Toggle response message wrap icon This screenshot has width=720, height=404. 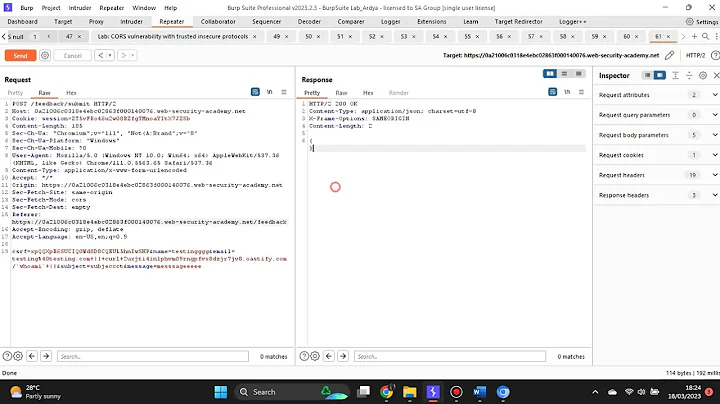point(552,92)
